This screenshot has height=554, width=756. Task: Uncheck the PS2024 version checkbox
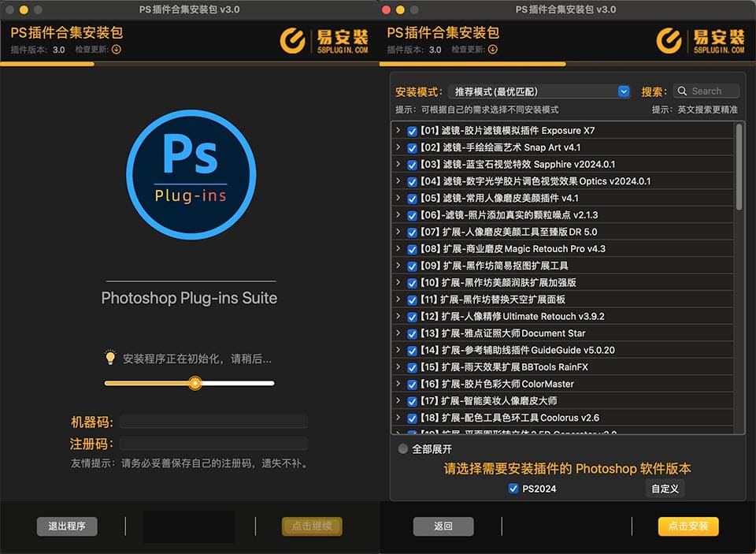(513, 489)
